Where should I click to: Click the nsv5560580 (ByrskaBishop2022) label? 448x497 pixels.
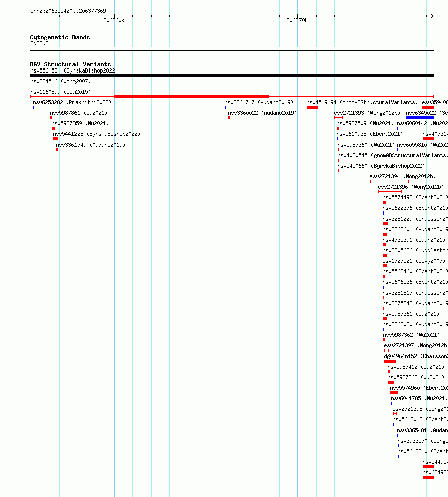(74, 70)
